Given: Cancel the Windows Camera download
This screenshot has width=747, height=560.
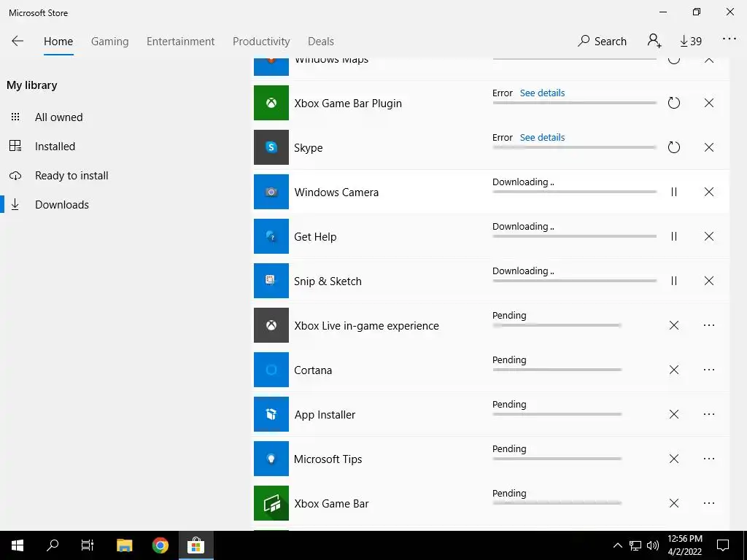Looking at the screenshot, I should point(709,192).
